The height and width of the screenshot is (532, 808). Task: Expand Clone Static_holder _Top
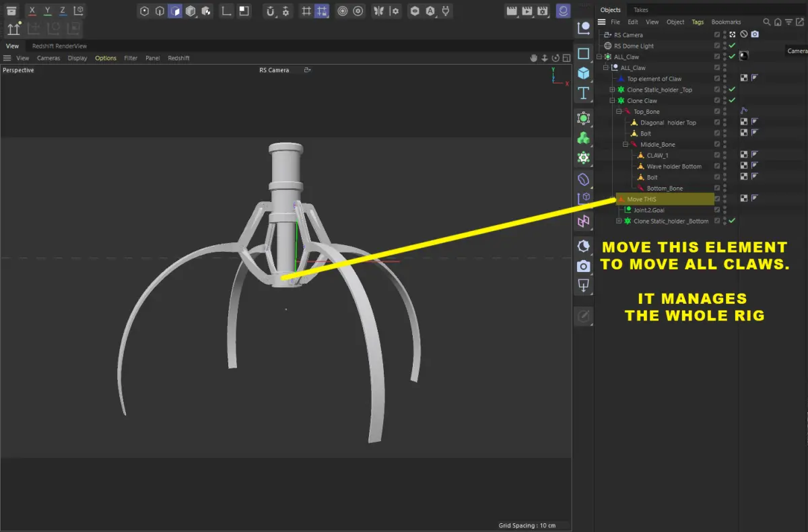612,90
